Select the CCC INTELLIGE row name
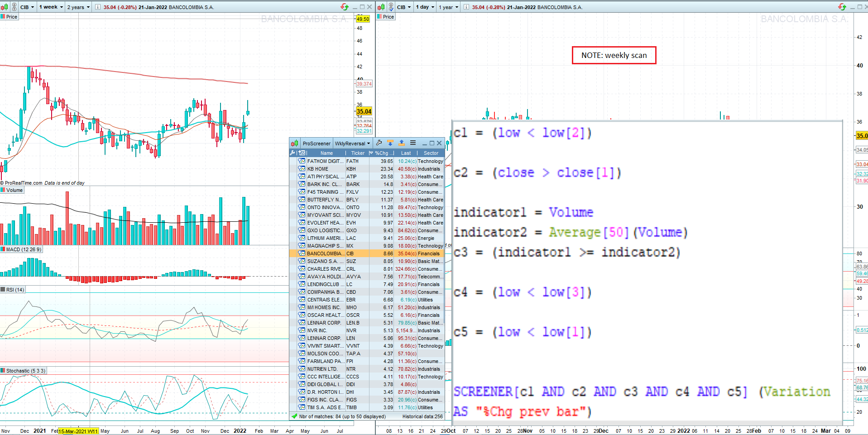Screen dimensions: 868x435 [x=325, y=377]
